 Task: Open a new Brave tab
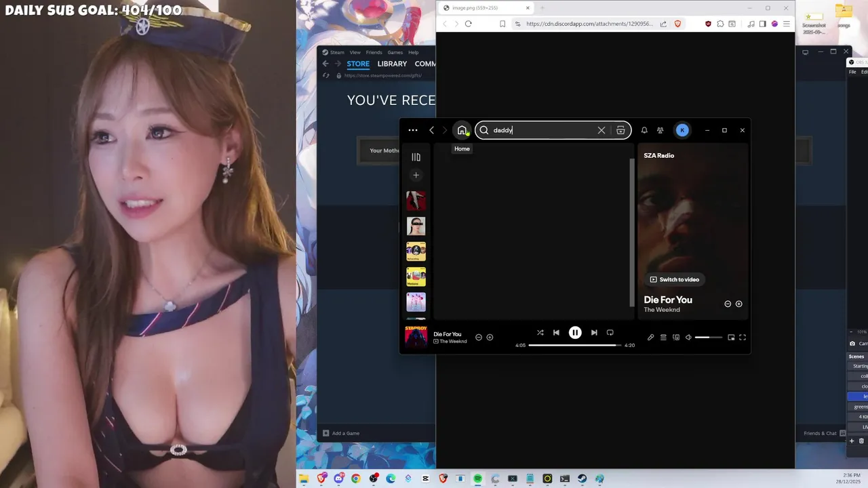542,8
